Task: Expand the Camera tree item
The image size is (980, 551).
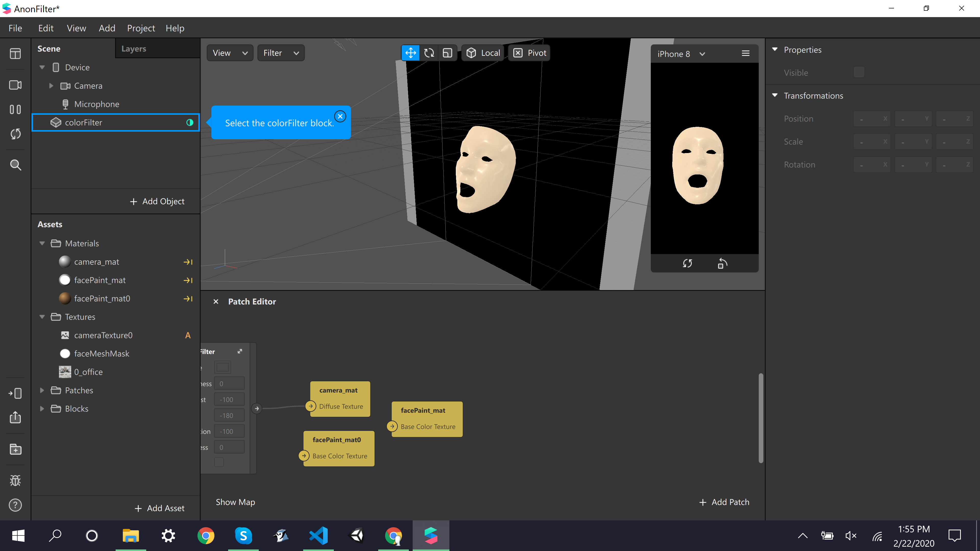Action: (51, 86)
